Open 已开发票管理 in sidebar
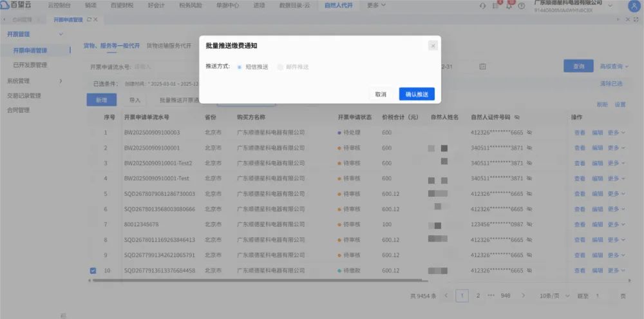 (x=30, y=65)
